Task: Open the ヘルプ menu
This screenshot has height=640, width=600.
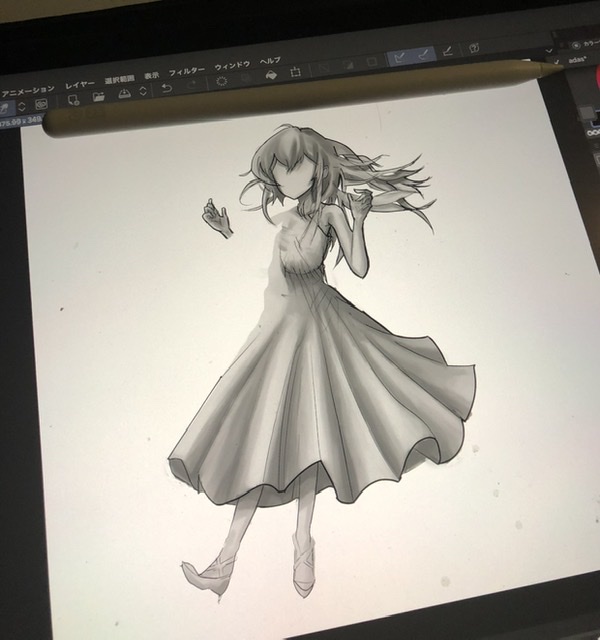Action: point(270,61)
